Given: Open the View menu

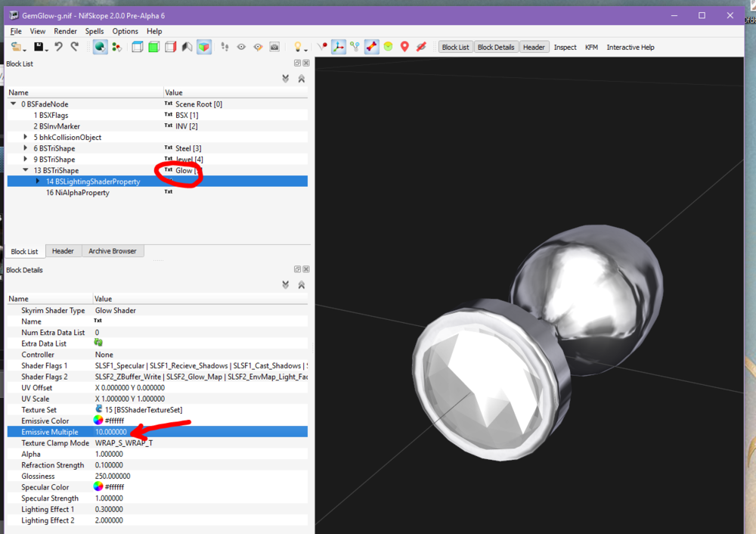Looking at the screenshot, I should coord(38,31).
